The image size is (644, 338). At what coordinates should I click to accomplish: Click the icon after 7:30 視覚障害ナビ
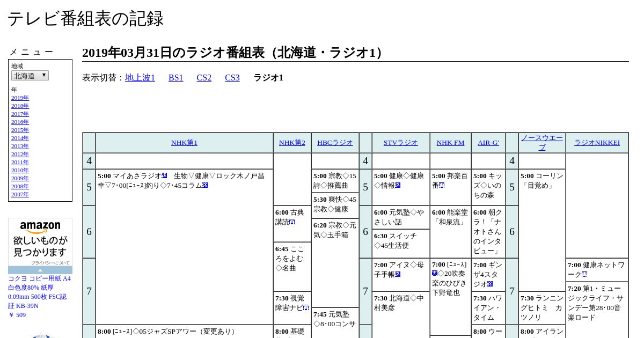(306, 308)
